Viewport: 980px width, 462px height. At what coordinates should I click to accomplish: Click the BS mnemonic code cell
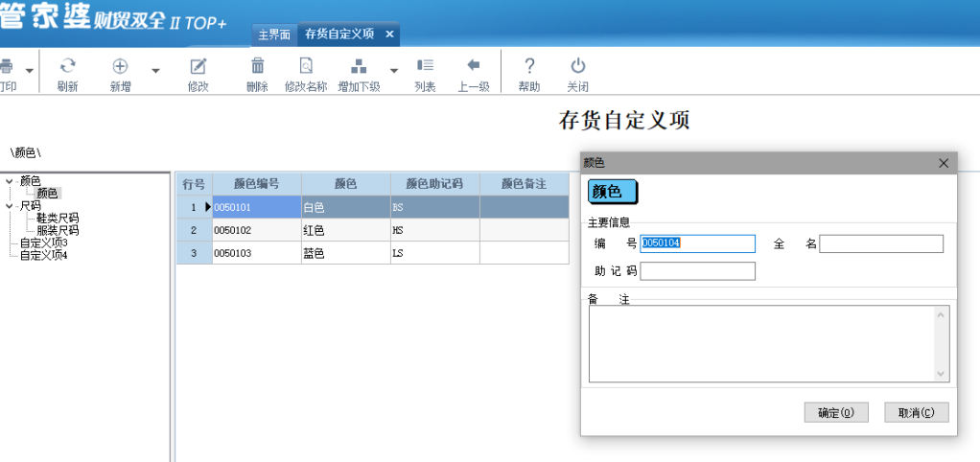pyautogui.click(x=435, y=207)
